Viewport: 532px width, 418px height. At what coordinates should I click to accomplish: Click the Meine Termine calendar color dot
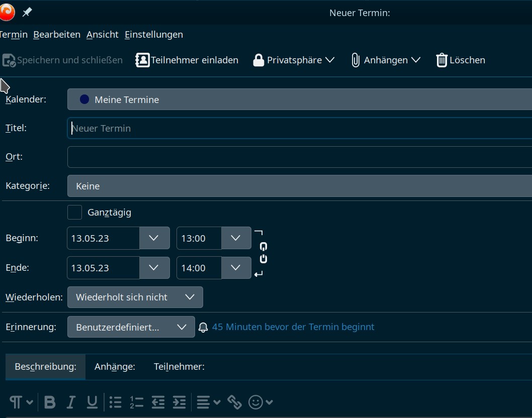tap(84, 99)
